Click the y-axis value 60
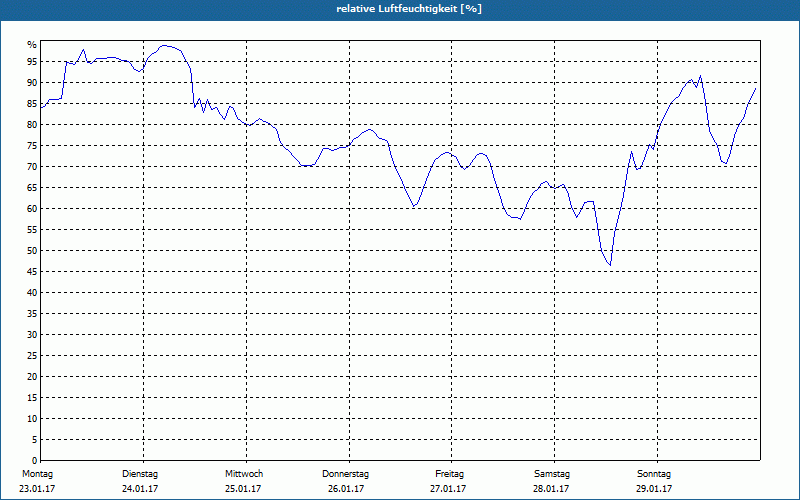Screen dimensions: 800x500 click(x=32, y=209)
